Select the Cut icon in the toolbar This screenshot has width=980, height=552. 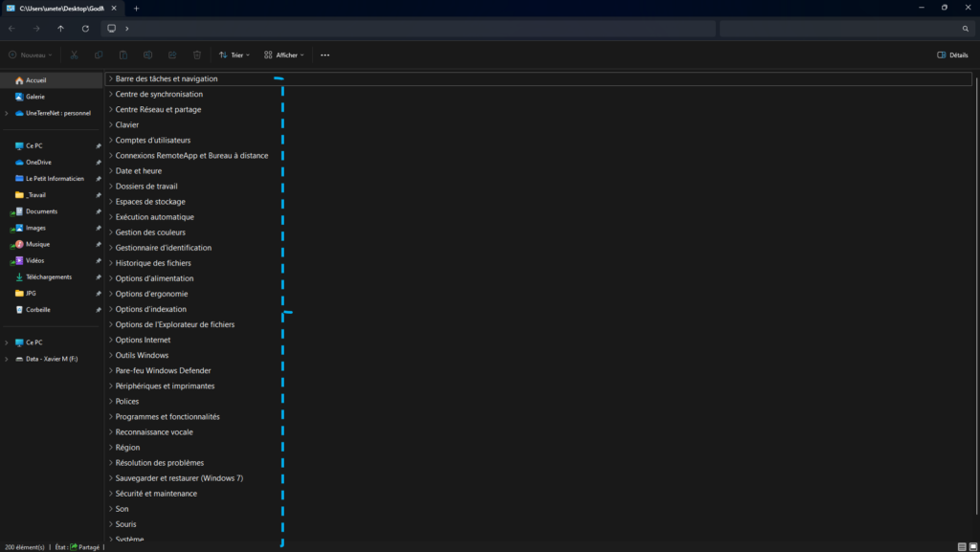[74, 55]
